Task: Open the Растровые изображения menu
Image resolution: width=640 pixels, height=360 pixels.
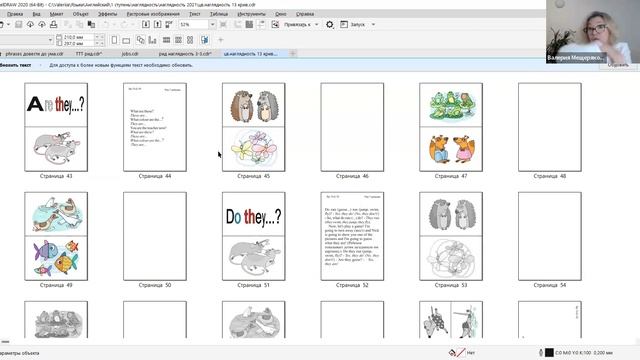Action: click(153, 14)
